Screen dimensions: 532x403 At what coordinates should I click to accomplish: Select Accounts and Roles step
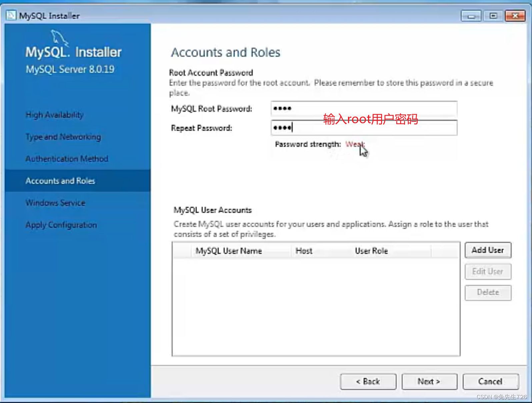tap(78, 181)
